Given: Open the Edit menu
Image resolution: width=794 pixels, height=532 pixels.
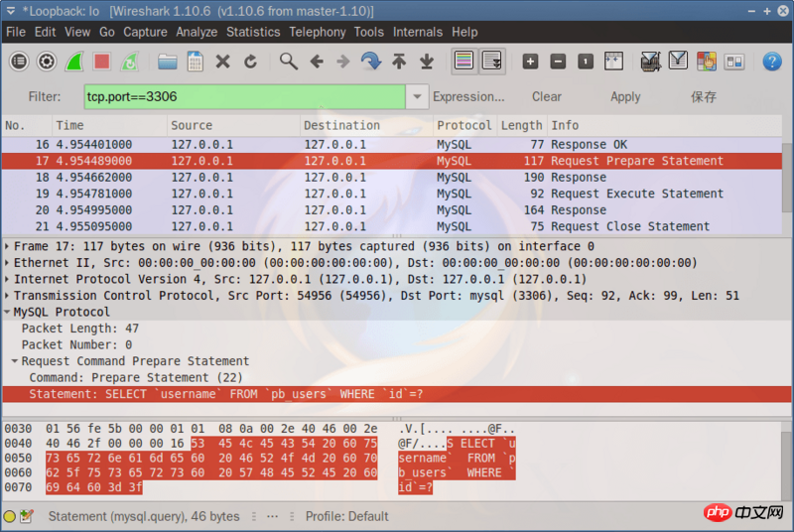Looking at the screenshot, I should pos(45,32).
